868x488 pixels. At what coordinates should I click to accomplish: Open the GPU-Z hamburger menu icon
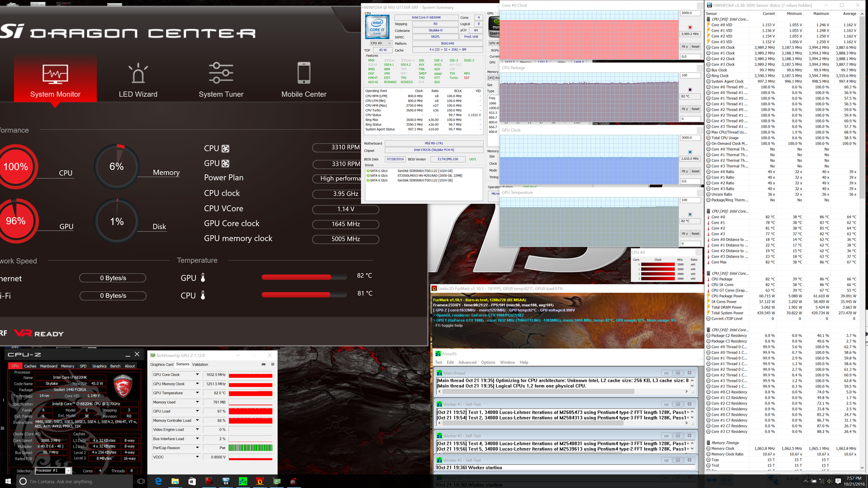273,364
